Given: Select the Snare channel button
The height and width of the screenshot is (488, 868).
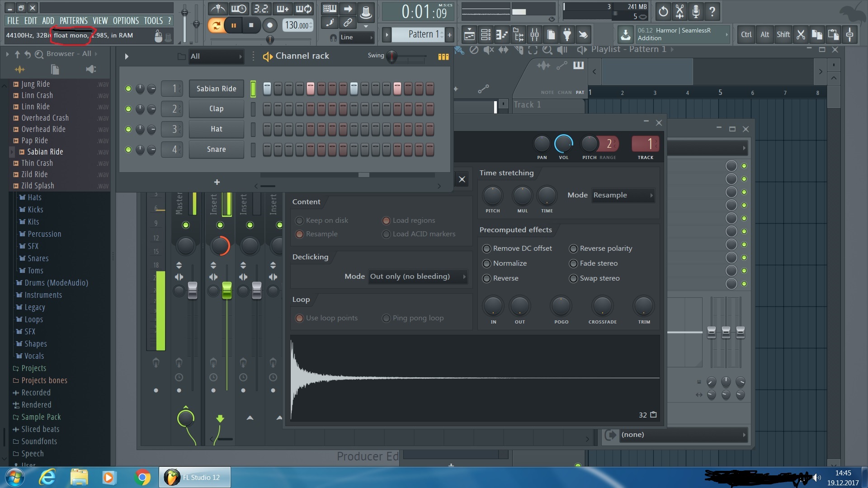Looking at the screenshot, I should pos(216,150).
